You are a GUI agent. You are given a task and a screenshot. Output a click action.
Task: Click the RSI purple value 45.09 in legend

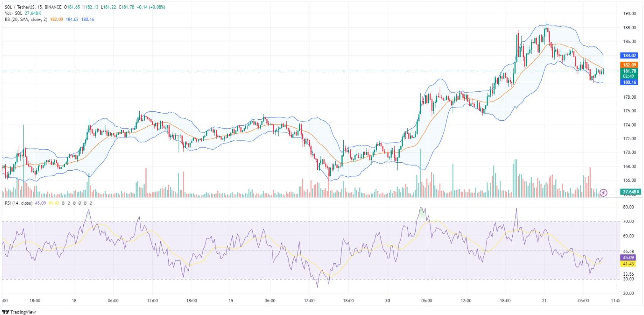[x=40, y=203]
